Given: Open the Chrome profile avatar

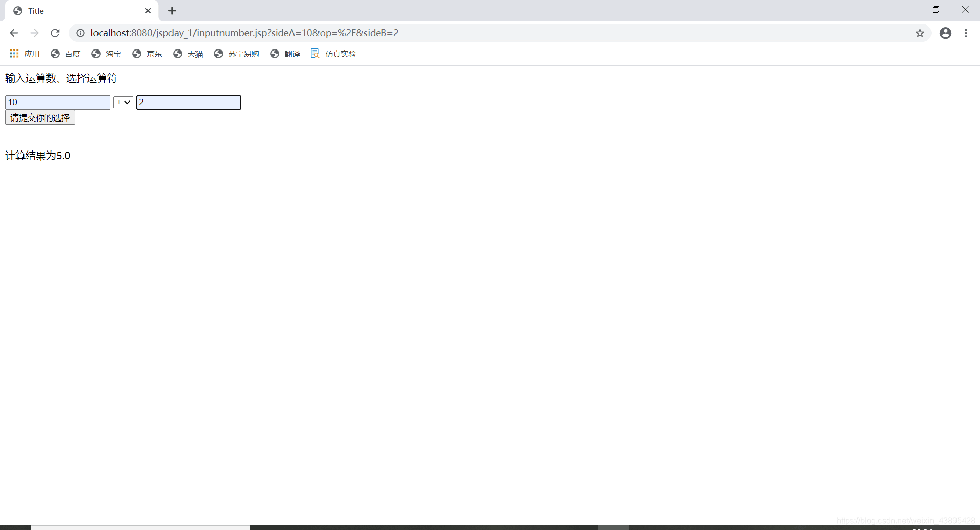Looking at the screenshot, I should point(945,33).
